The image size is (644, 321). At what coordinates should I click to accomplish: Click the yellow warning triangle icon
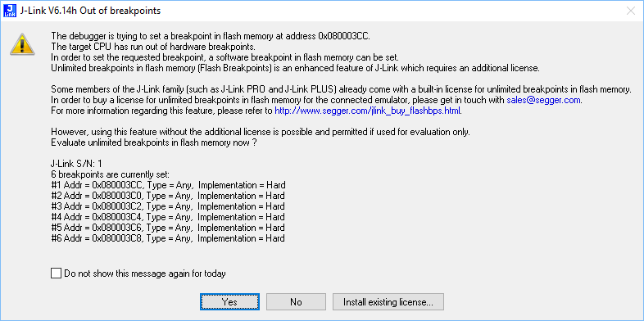pyautogui.click(x=22, y=44)
